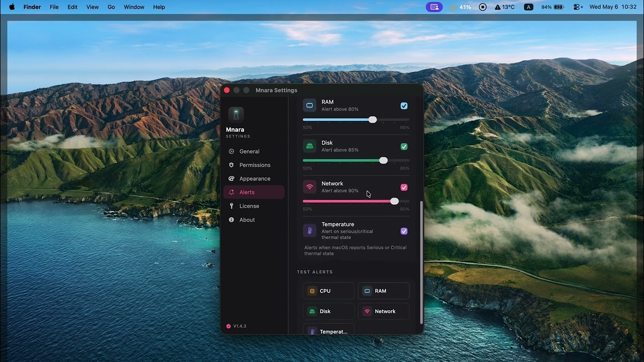Screen dimensions: 644x362
Task: Toggle the Temperature alert checkbox
Action: tap(404, 231)
